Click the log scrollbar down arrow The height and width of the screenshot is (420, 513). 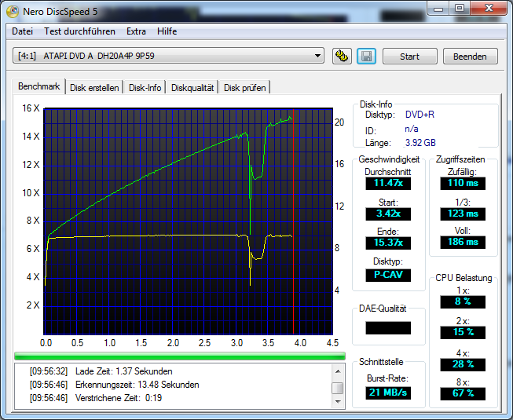coord(338,402)
